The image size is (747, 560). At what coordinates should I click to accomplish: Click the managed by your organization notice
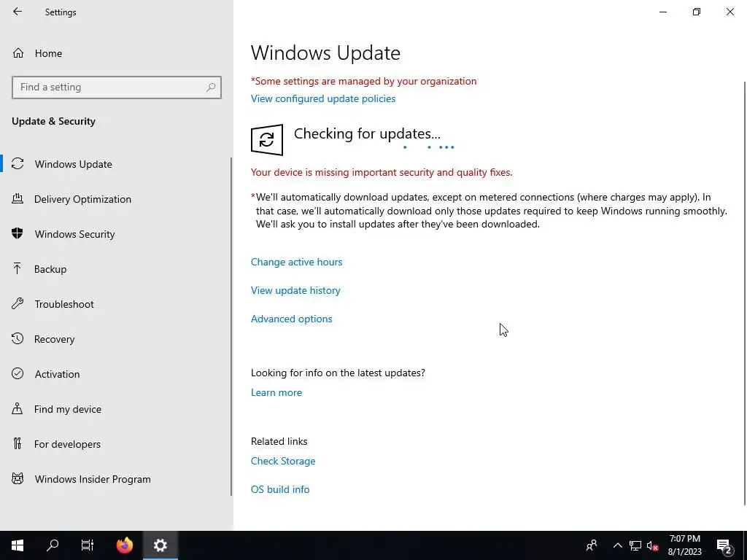tap(363, 81)
